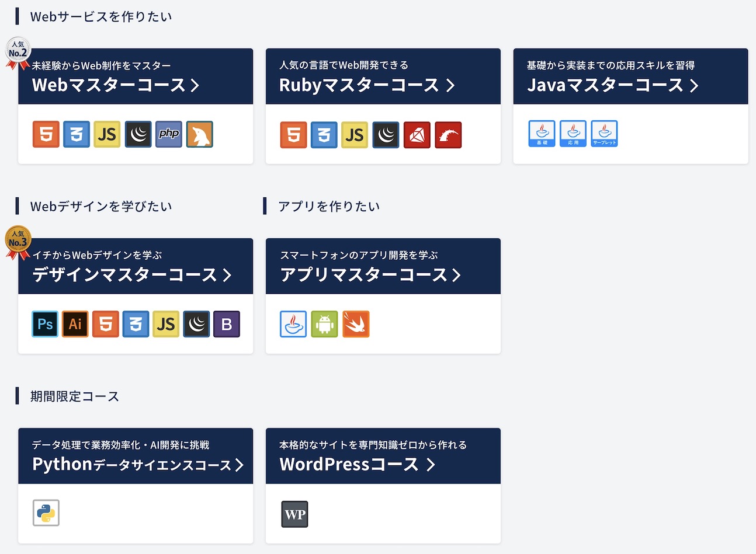Click the Illustrator Ai icon
The width and height of the screenshot is (756, 554).
75,324
